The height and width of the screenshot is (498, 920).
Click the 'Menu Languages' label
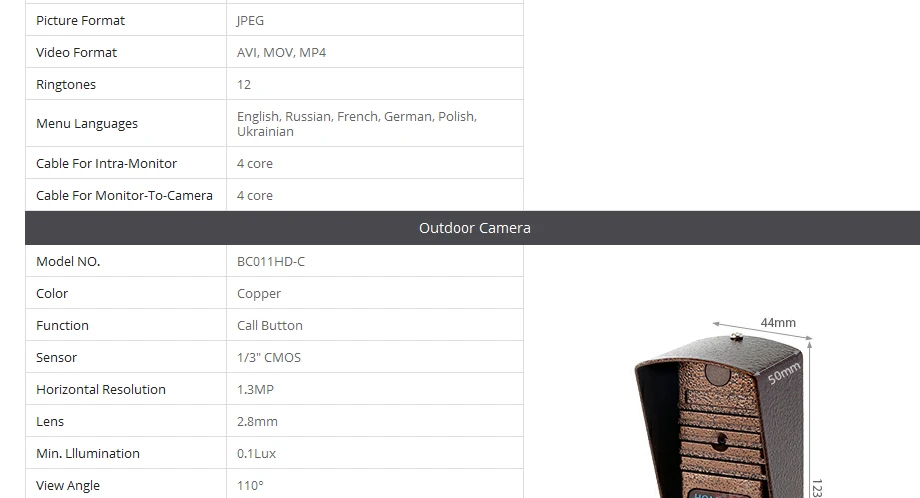click(87, 124)
